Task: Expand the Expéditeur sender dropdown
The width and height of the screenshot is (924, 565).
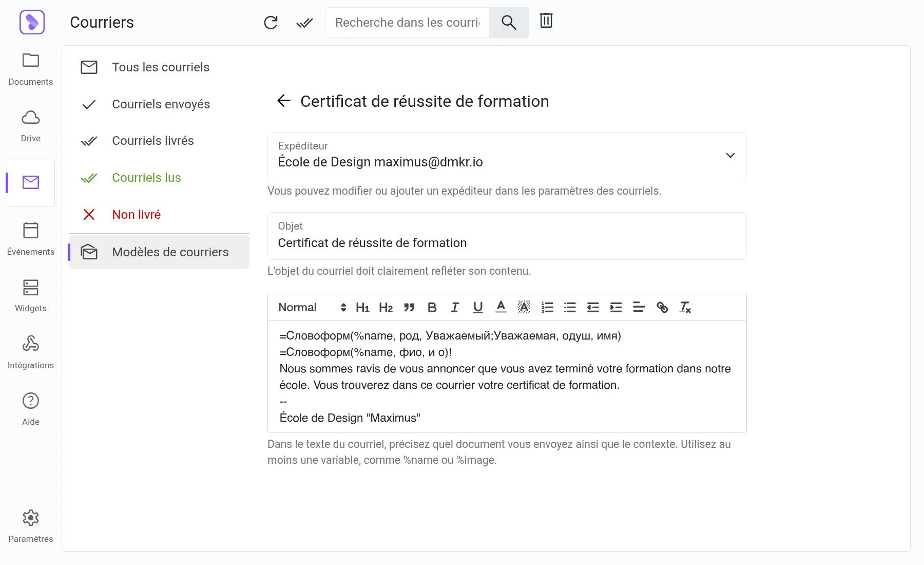Action: 730,155
